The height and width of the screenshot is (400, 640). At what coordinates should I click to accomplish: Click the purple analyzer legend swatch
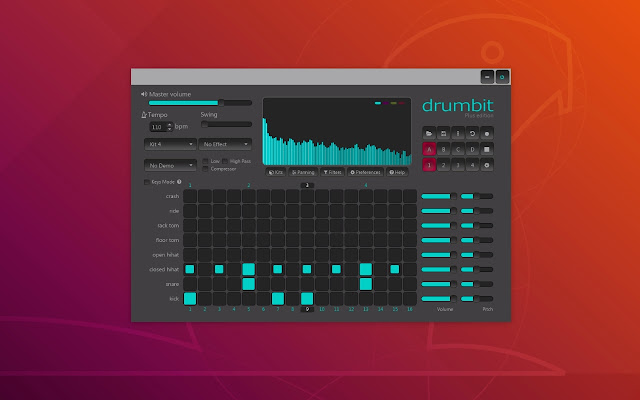386,103
